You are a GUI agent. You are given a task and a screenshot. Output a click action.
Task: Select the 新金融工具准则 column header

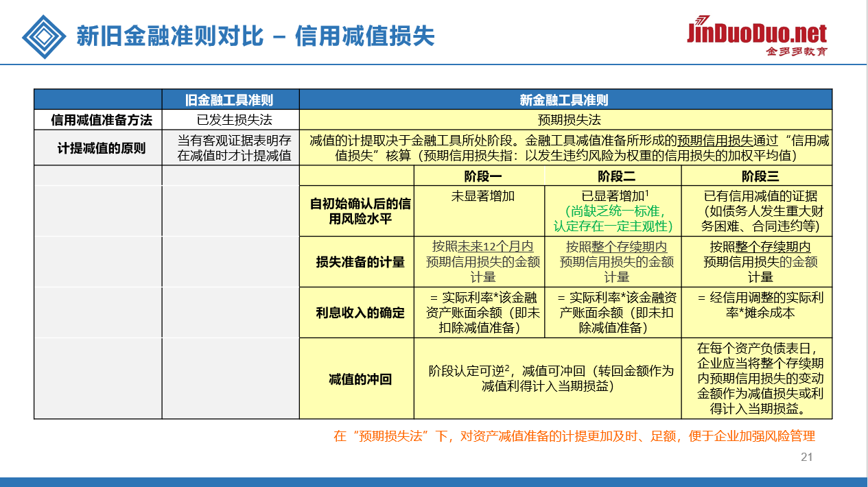pos(565,100)
